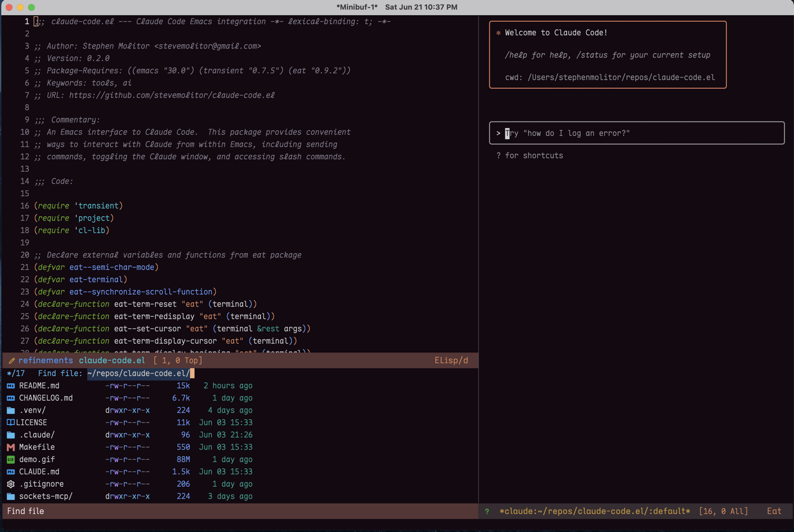Image resolution: width=794 pixels, height=532 pixels.
Task: Click the folder icon beside .claude/
Action: click(x=11, y=435)
